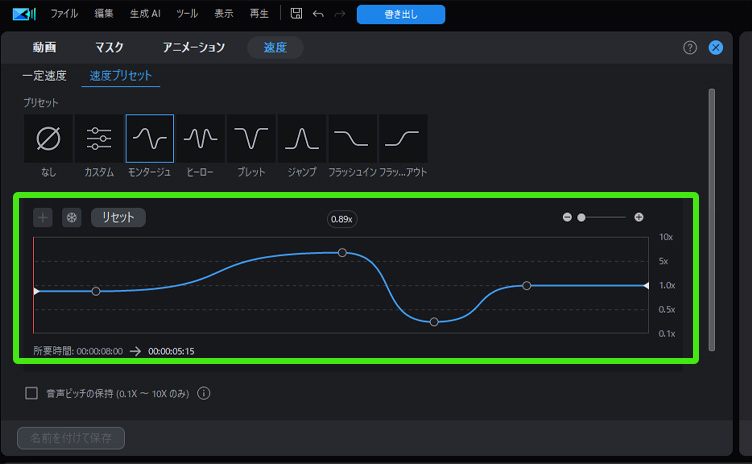Zoom out the curve with minus icon
Image resolution: width=752 pixels, height=464 pixels.
click(x=567, y=217)
